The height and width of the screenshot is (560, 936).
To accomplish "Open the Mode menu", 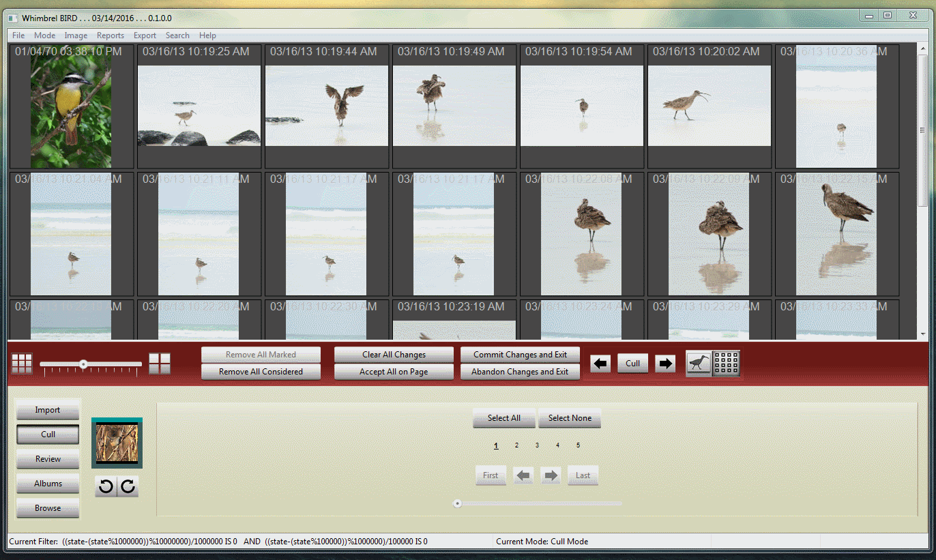I will click(x=44, y=35).
